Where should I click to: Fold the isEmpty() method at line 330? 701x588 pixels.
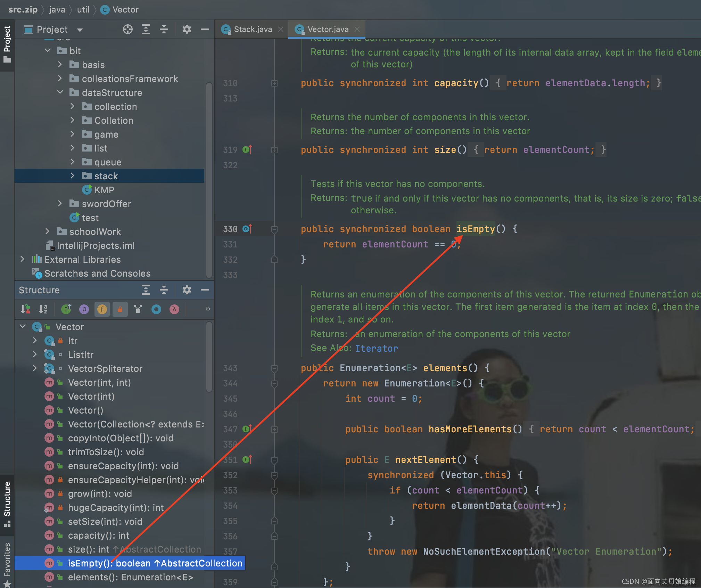tap(274, 229)
